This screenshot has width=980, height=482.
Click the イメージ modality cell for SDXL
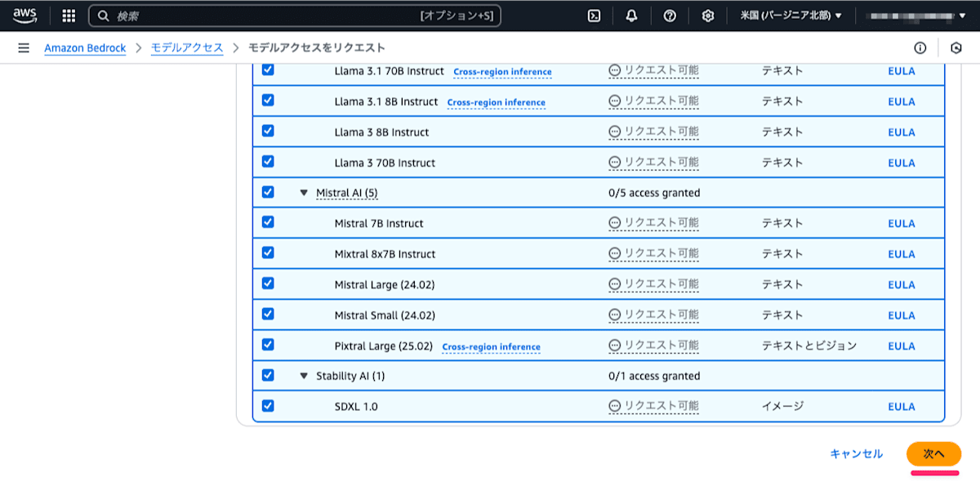pyautogui.click(x=782, y=406)
